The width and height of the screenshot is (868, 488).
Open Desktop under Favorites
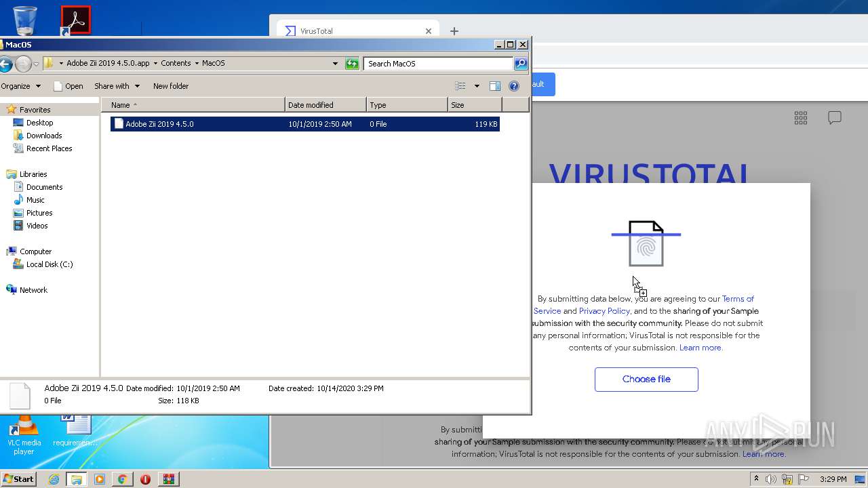(39, 123)
